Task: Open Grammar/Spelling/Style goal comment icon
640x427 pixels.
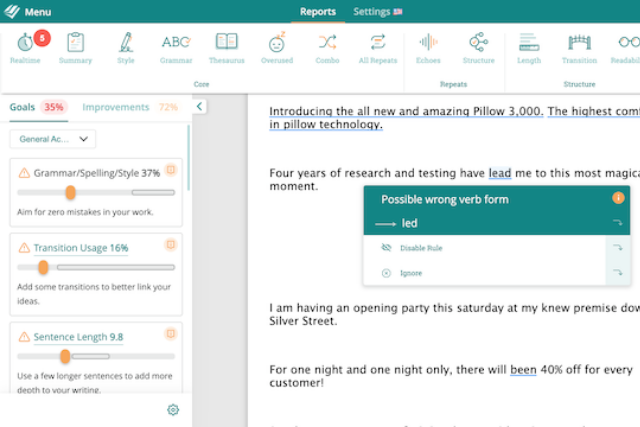Action: pyautogui.click(x=171, y=169)
